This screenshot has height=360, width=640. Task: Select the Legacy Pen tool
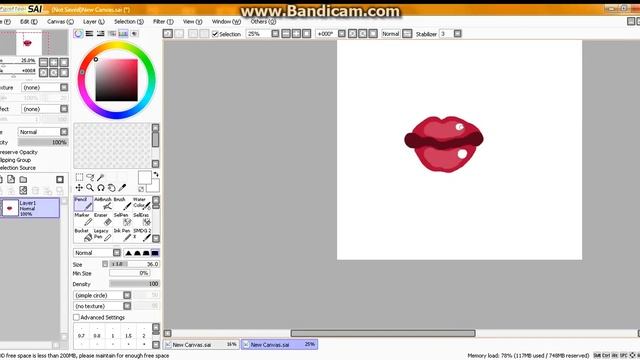coord(102,235)
